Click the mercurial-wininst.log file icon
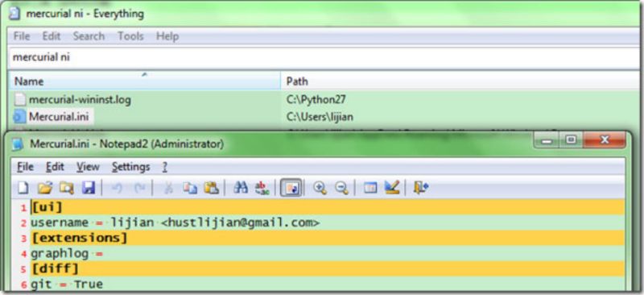Viewport: 644px width, 295px height. (x=19, y=100)
